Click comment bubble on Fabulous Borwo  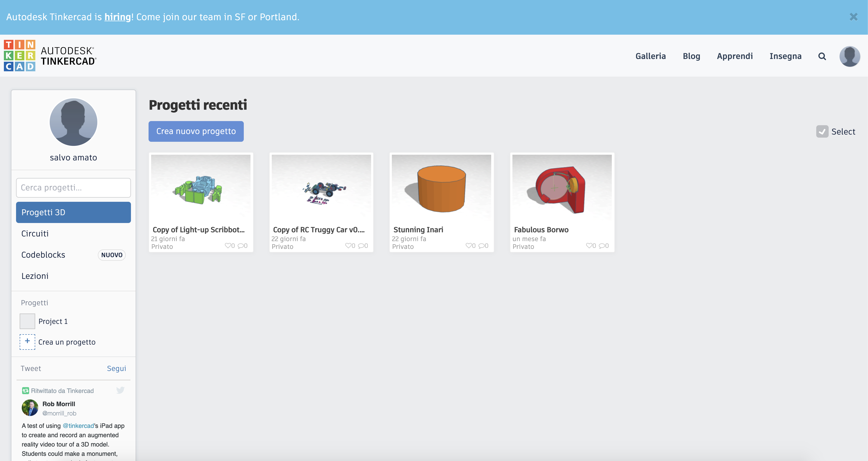[602, 246]
